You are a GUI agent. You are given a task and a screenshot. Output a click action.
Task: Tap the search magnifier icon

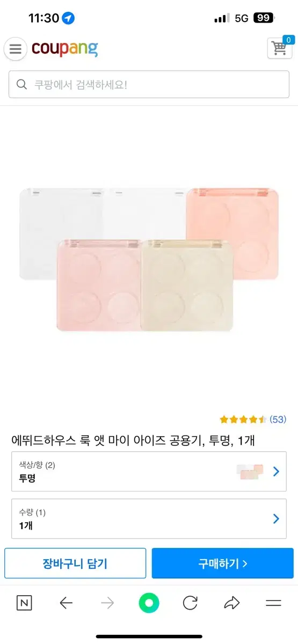click(22, 84)
